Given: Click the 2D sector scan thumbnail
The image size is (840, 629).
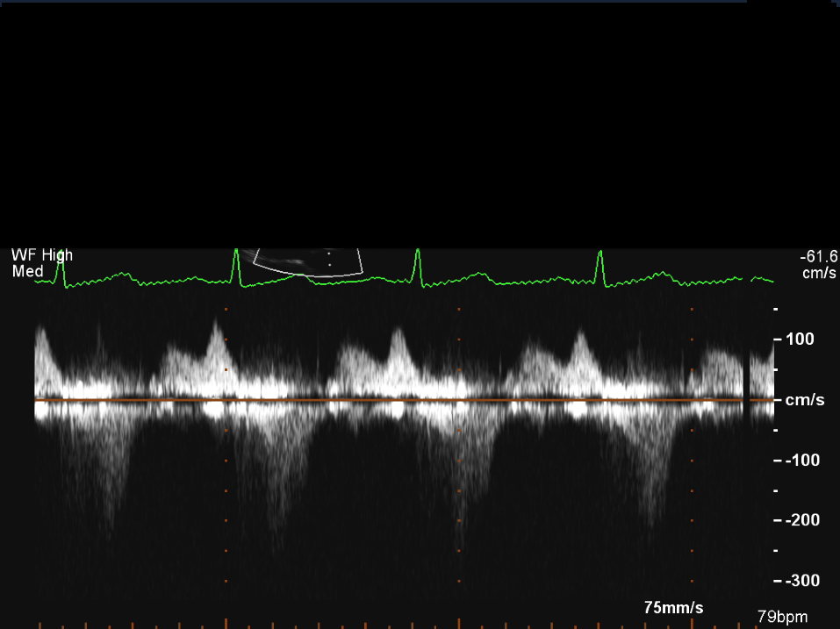Looking at the screenshot, I should click(305, 261).
